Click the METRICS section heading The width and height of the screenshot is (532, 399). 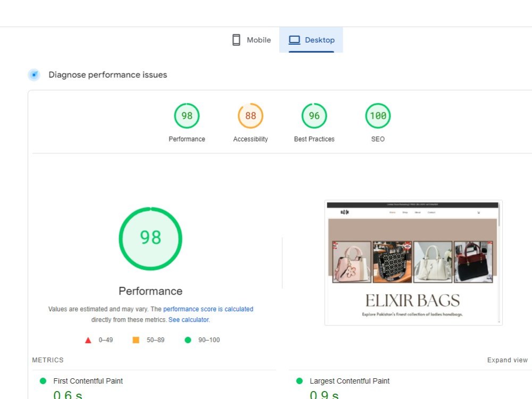[x=48, y=360]
